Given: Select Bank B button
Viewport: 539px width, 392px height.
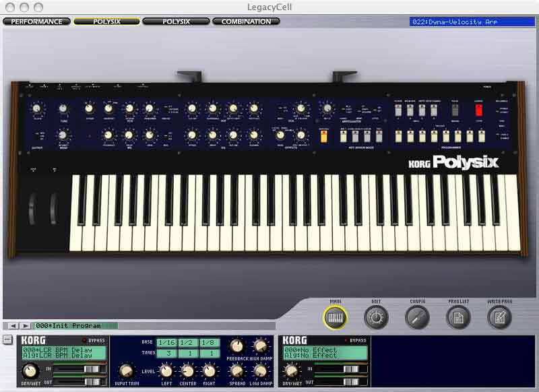Looking at the screenshot, I should [410, 110].
